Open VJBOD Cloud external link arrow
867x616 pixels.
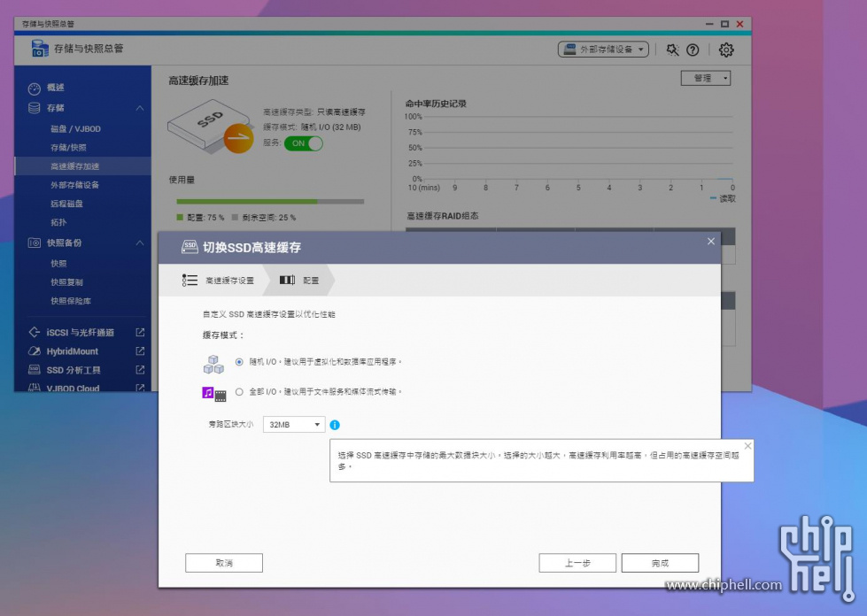coord(140,388)
